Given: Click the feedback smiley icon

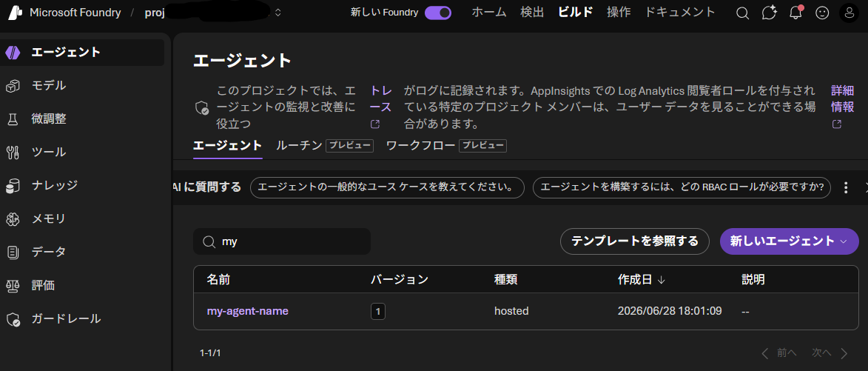Looking at the screenshot, I should [x=823, y=13].
